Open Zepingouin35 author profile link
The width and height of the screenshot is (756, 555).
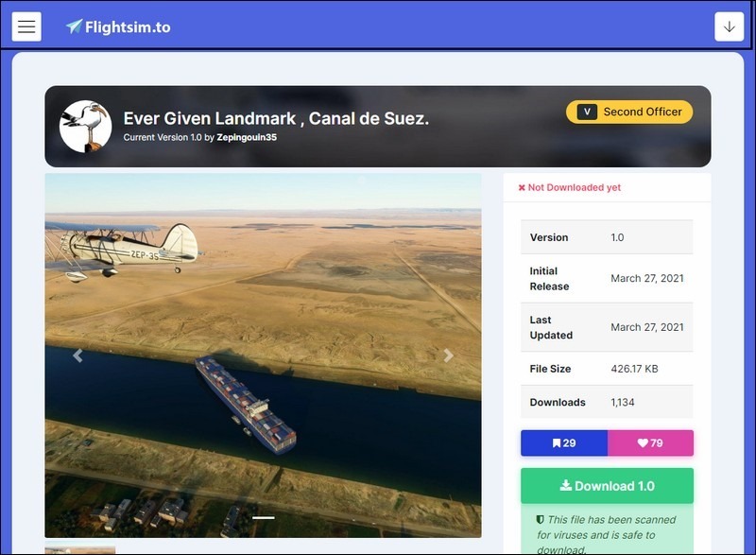click(x=247, y=137)
